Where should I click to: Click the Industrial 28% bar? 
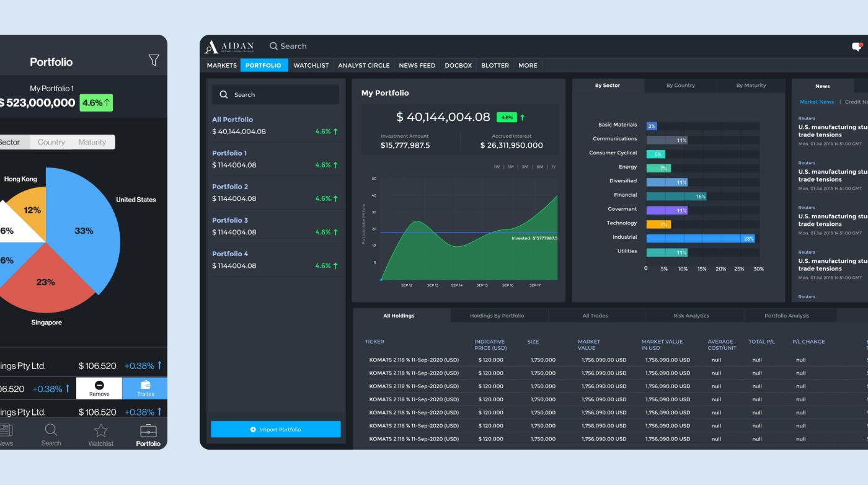[x=700, y=238]
